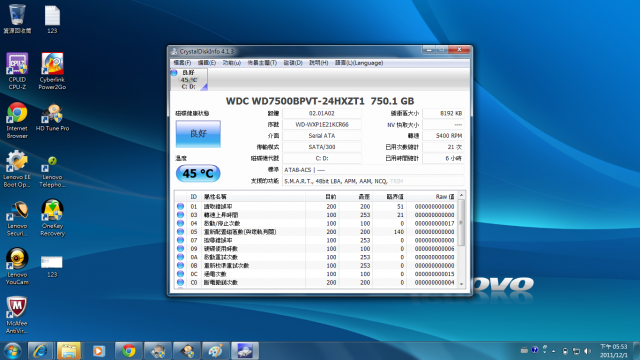Viewport: 640px width, 360px height.
Task: Click the power on count value 21 次
Action: tap(443, 147)
